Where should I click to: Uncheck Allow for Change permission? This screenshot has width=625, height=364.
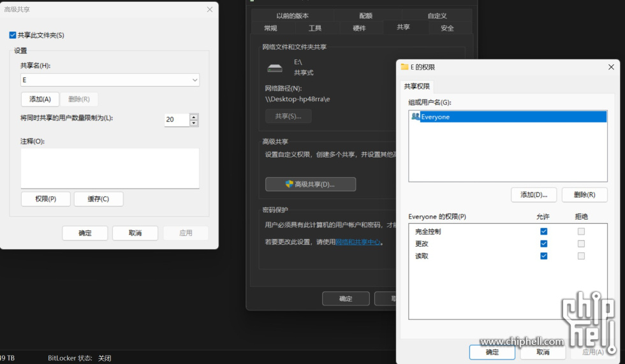pyautogui.click(x=543, y=244)
